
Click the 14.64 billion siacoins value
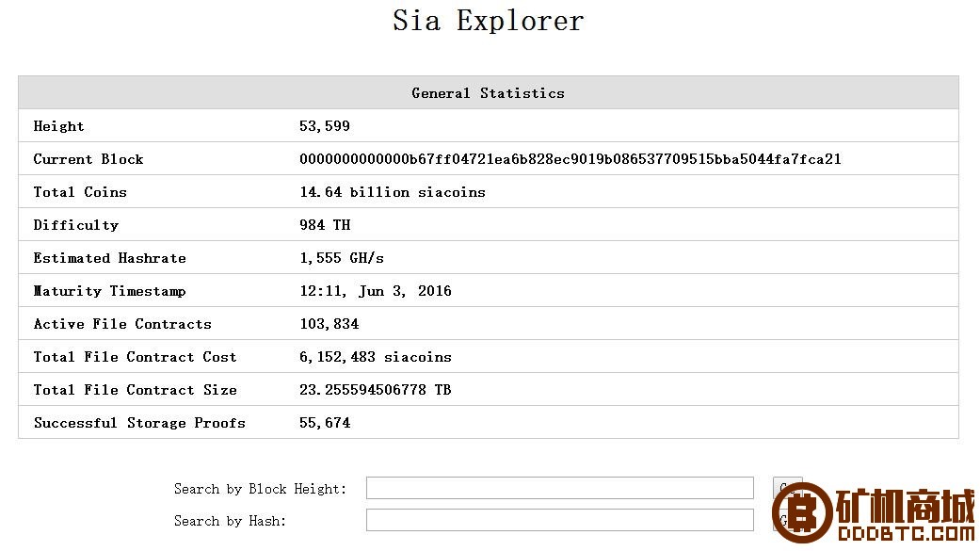click(393, 192)
